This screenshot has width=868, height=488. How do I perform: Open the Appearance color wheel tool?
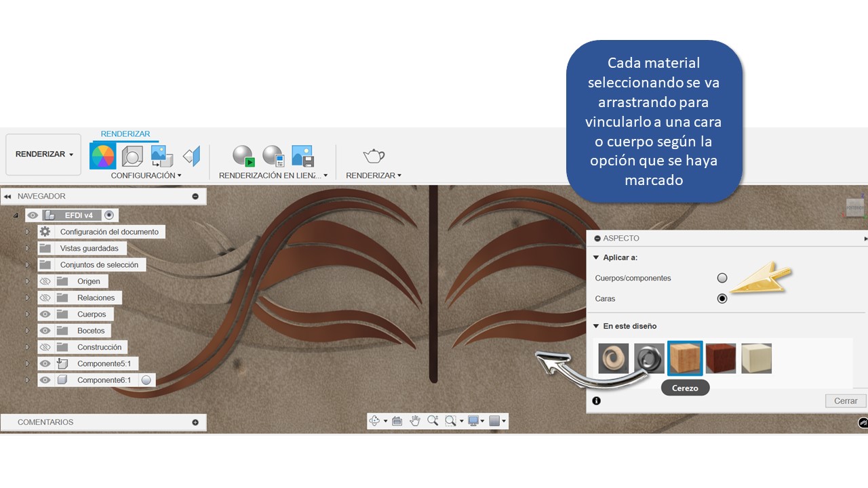(102, 157)
